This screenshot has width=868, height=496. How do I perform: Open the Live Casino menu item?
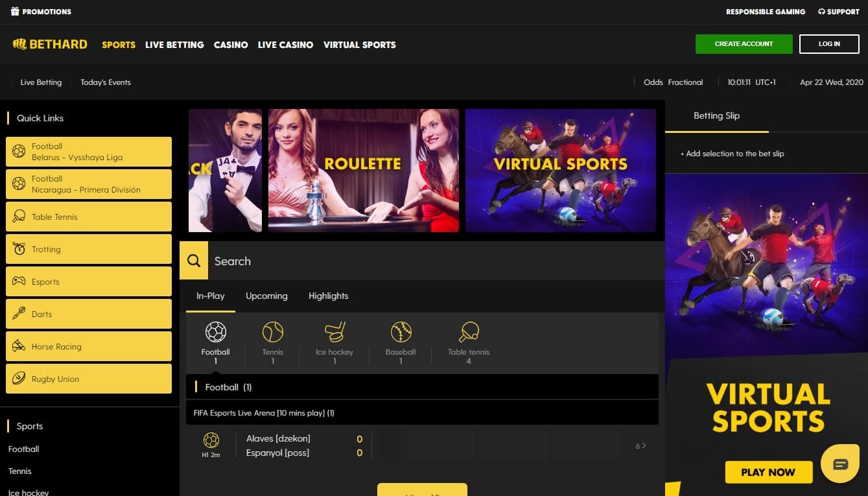coord(285,45)
